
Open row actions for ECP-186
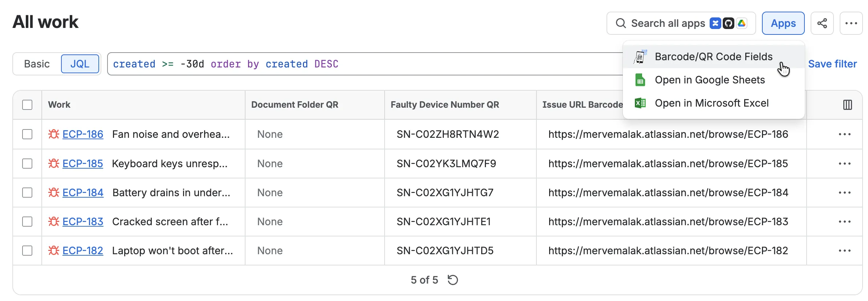pyautogui.click(x=844, y=134)
